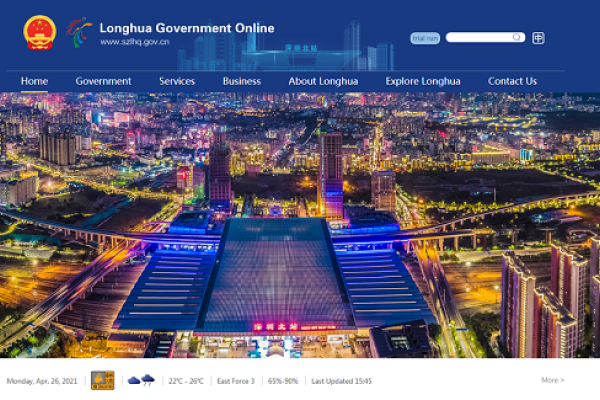Open the Home menu item

point(34,81)
